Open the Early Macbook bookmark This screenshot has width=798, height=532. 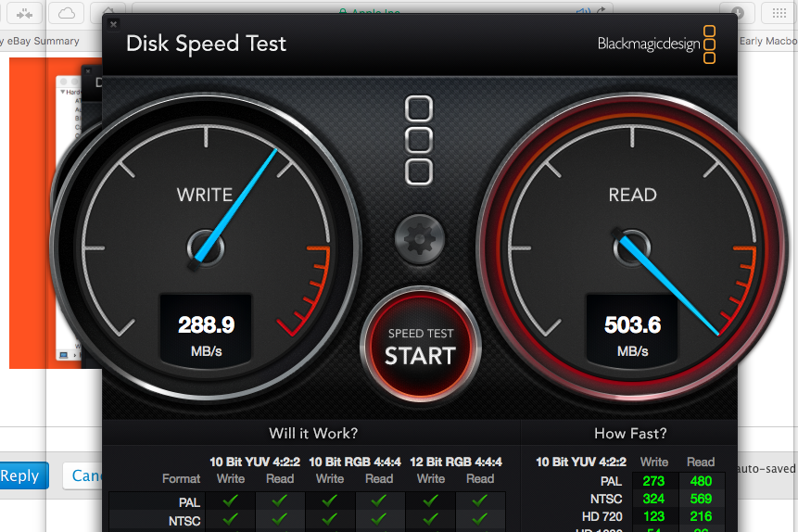tap(768, 41)
